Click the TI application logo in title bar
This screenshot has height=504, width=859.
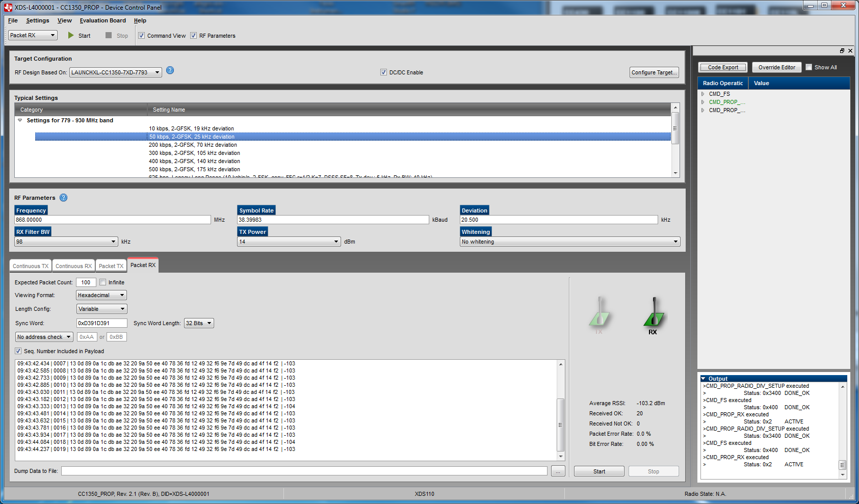pyautogui.click(x=8, y=7)
